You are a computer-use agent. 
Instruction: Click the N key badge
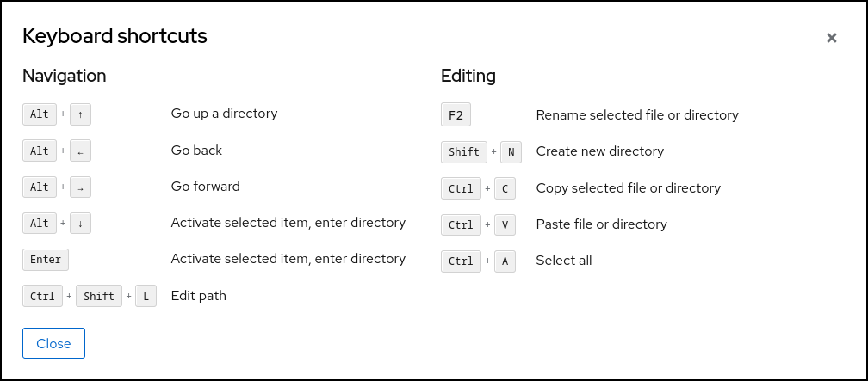(511, 152)
